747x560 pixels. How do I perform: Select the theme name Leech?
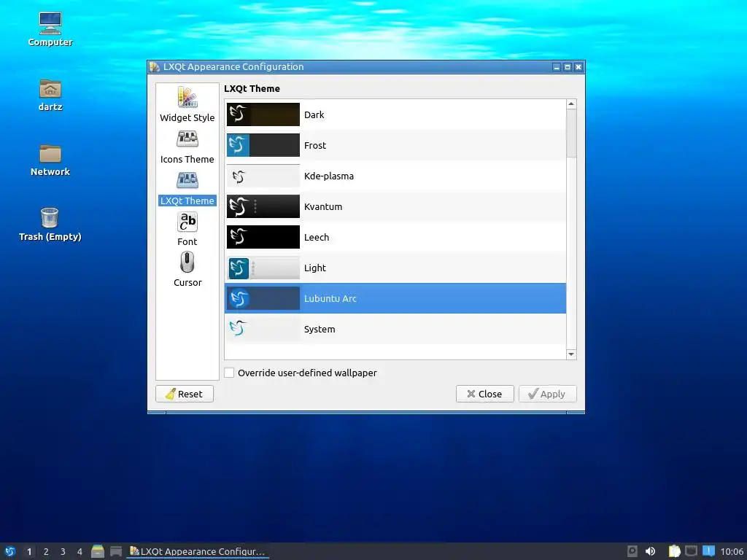tap(317, 237)
